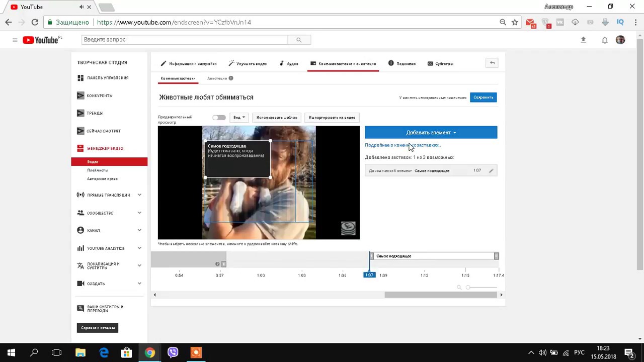644x362 pixels.
Task: Open Аудио tab
Action: click(x=289, y=64)
